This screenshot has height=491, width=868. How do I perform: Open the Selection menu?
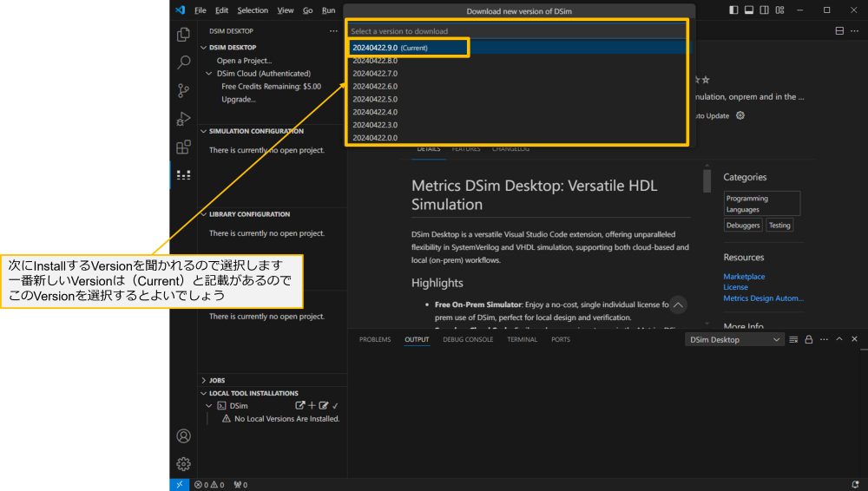click(x=253, y=10)
